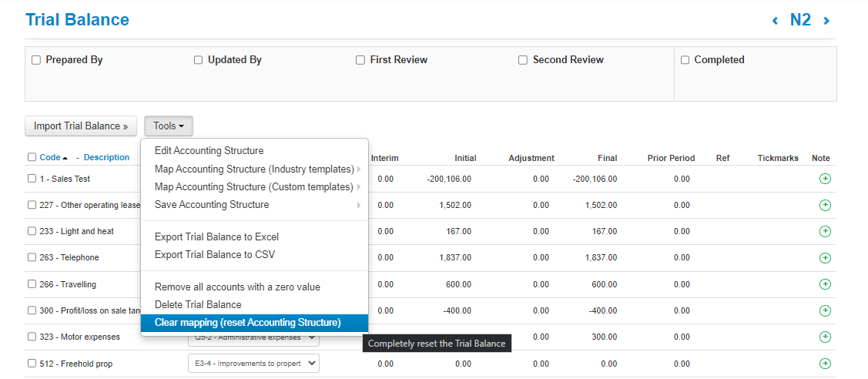Click the Adjustment column header
The width and height of the screenshot is (868, 379).
[531, 158]
